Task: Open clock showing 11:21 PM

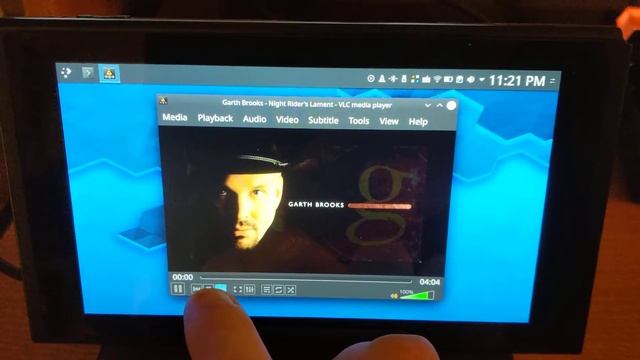Action: click(x=517, y=80)
